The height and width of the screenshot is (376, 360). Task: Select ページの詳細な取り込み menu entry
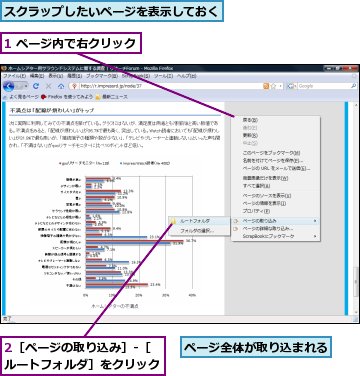tap(275, 229)
